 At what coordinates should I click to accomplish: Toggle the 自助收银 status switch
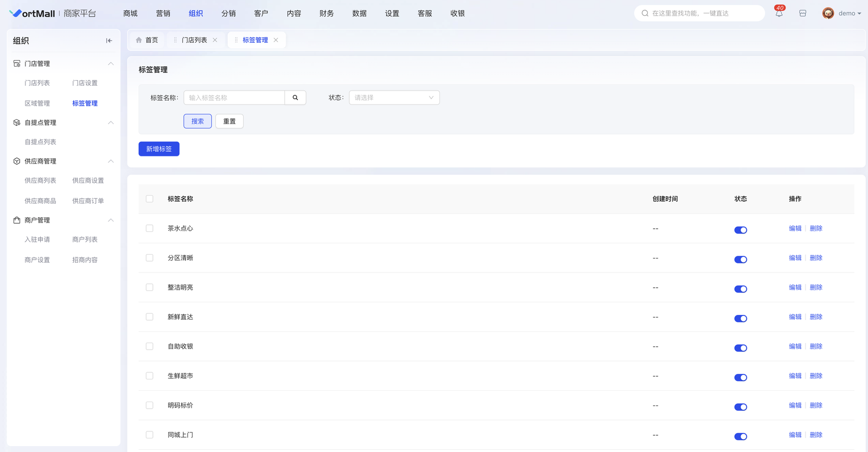pos(741,348)
